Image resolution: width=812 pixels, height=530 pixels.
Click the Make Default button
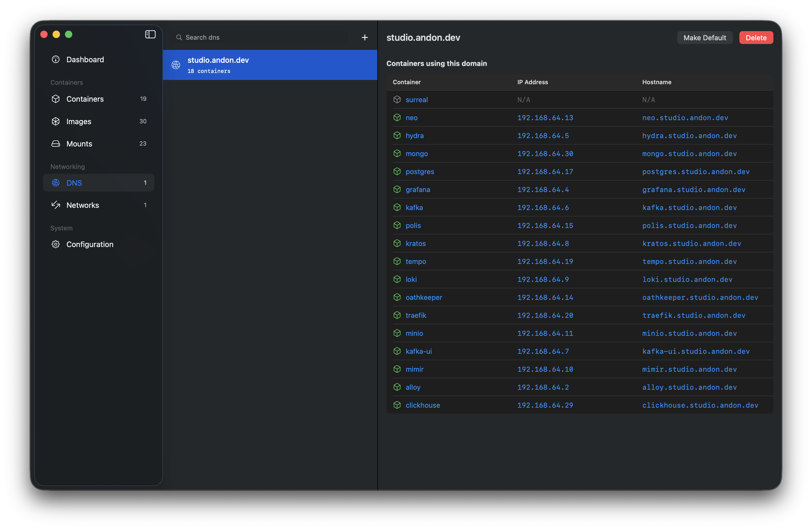(705, 38)
